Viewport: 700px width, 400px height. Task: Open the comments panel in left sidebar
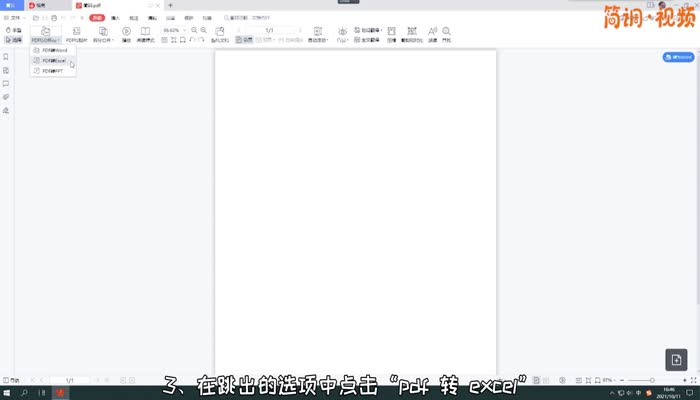[6, 84]
